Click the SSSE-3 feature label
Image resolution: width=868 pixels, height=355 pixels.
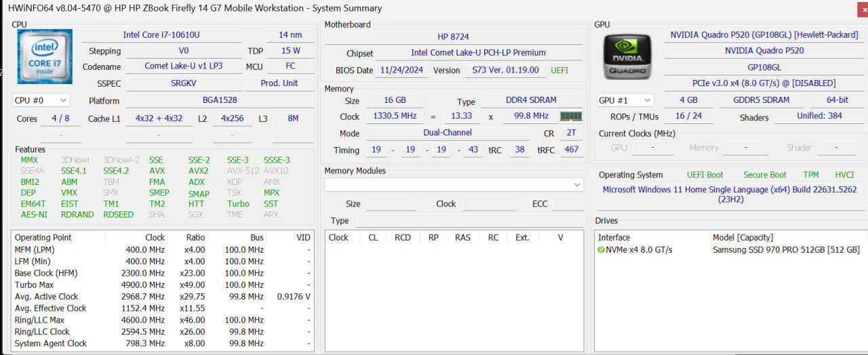[x=277, y=161]
